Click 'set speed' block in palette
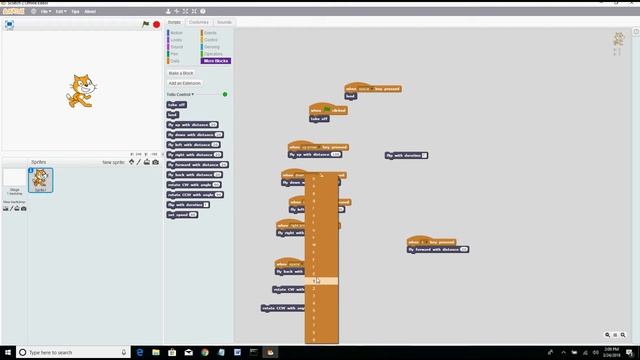The height and width of the screenshot is (360, 640). (x=182, y=215)
